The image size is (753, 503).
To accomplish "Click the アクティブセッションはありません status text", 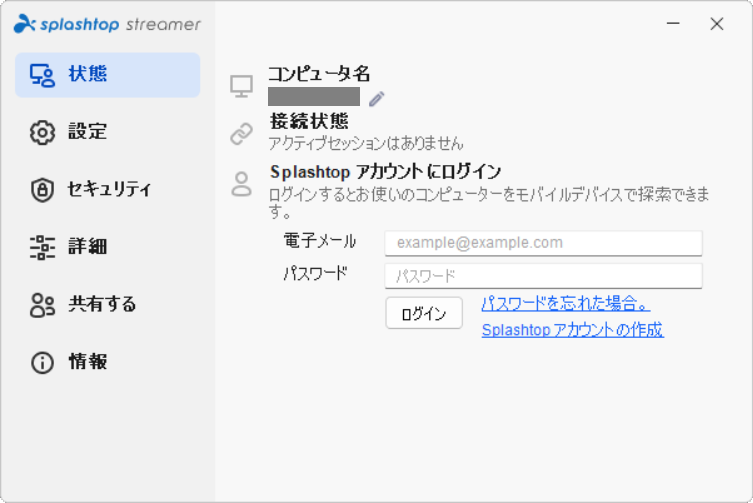I will click(365, 143).
